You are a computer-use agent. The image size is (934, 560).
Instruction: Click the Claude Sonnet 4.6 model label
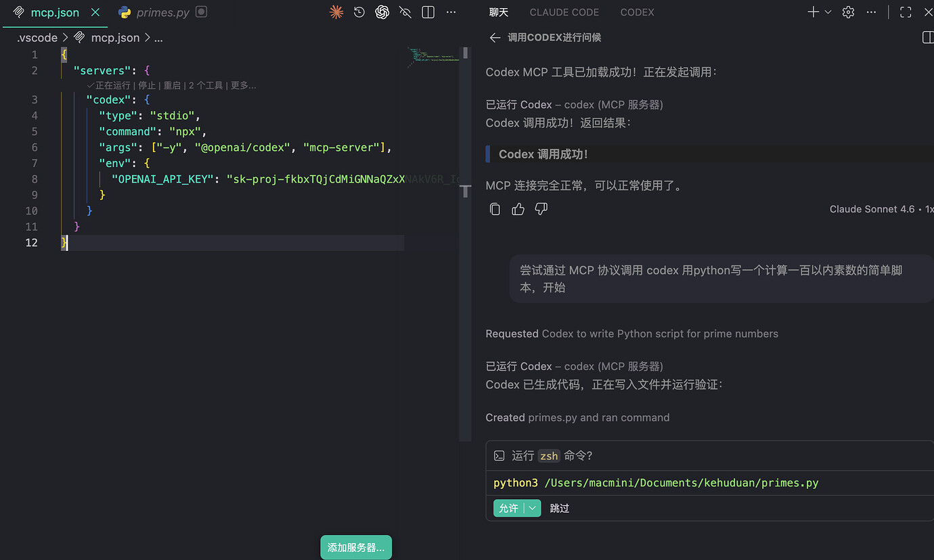[872, 210]
